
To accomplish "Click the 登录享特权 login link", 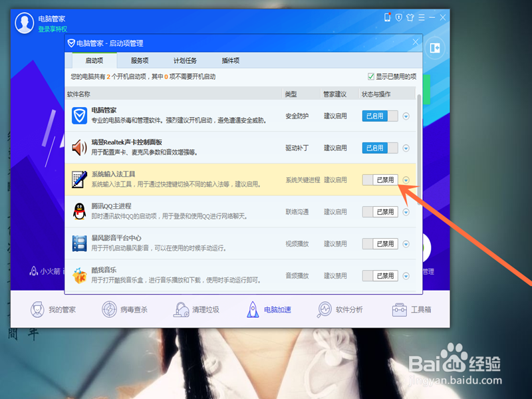I will coord(53,29).
